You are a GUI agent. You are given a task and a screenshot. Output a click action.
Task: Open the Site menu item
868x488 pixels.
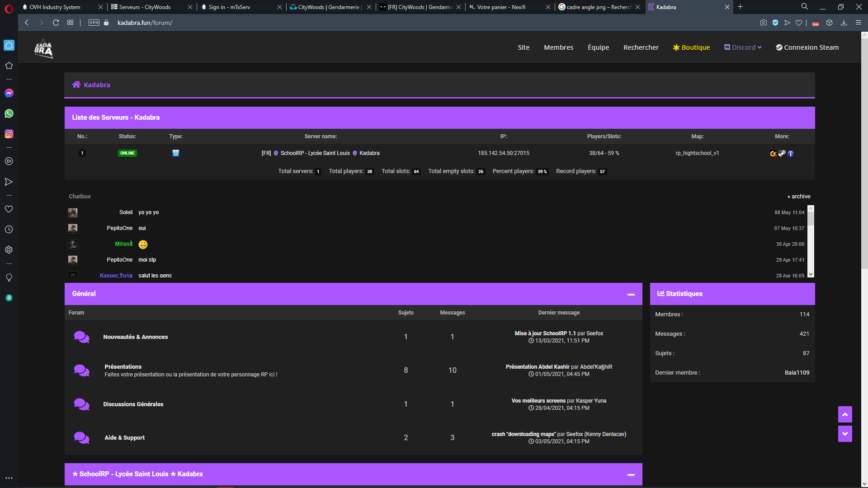(x=524, y=47)
